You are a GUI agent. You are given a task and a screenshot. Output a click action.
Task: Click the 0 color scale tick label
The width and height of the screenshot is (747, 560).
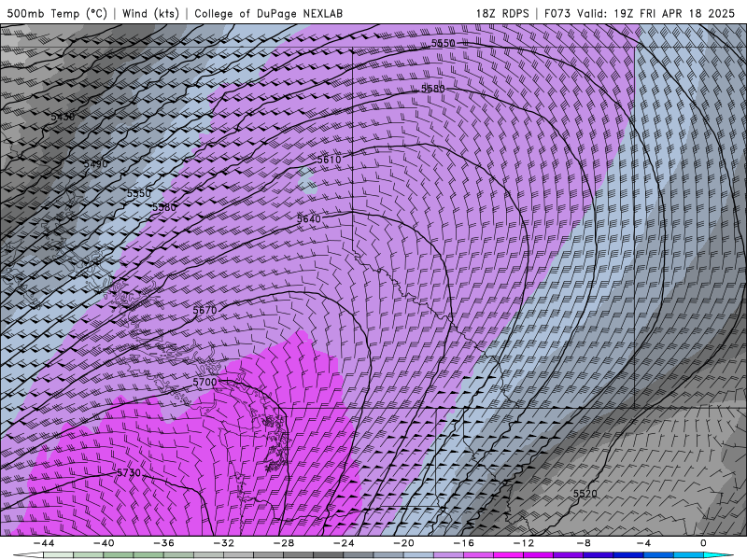pos(704,543)
